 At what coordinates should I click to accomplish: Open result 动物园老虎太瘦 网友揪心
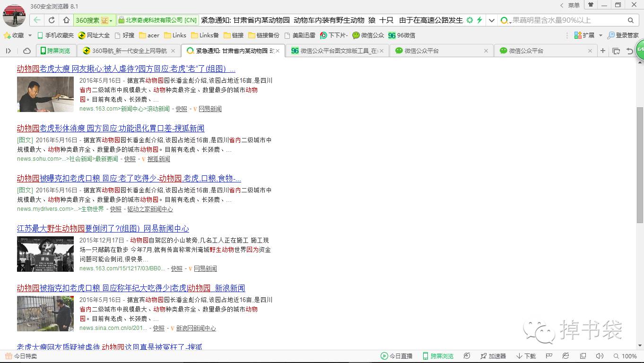point(126,69)
